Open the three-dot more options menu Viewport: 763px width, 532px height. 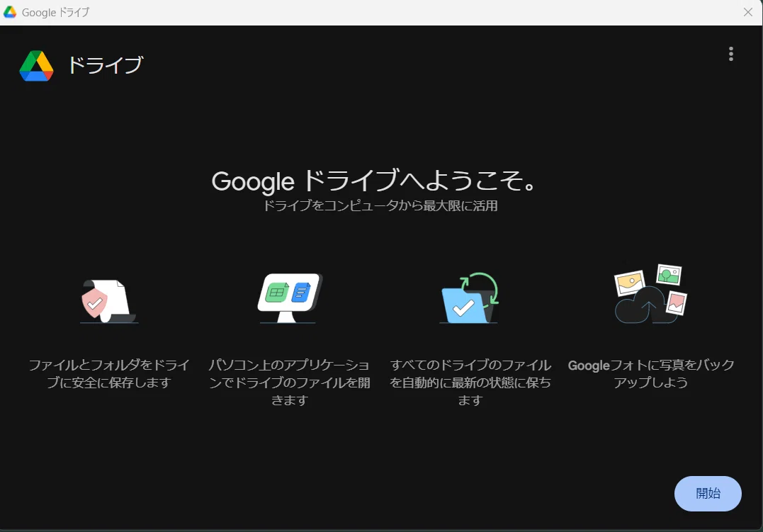click(730, 54)
